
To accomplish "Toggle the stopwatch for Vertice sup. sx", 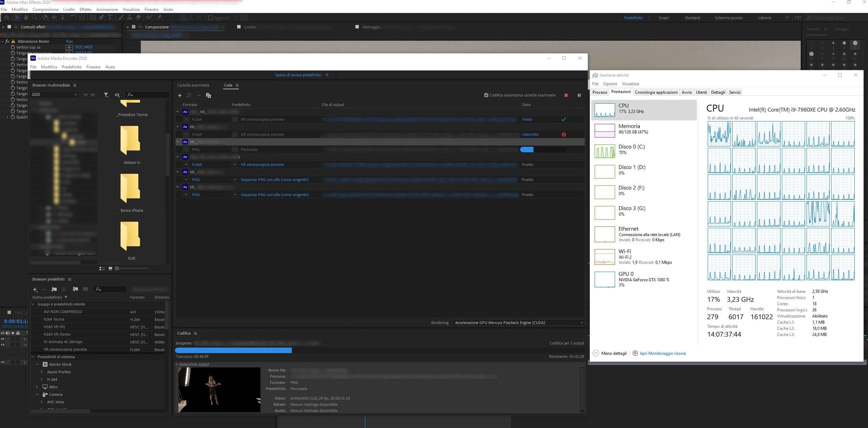I will pyautogui.click(x=13, y=47).
